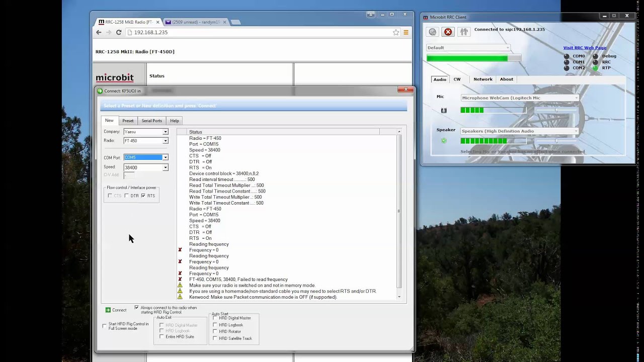The width and height of the screenshot is (644, 362).
Task: Check HRD Digital Master under Auto Start
Action: (215, 318)
